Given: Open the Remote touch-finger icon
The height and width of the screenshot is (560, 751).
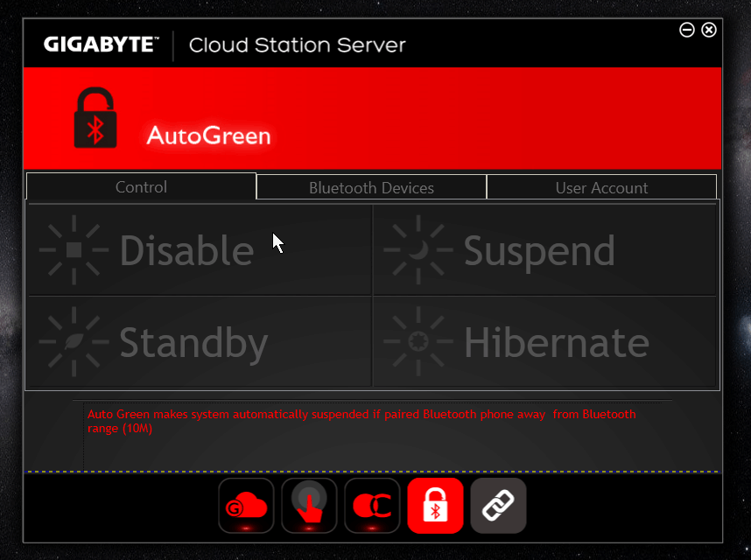Looking at the screenshot, I should click(309, 506).
